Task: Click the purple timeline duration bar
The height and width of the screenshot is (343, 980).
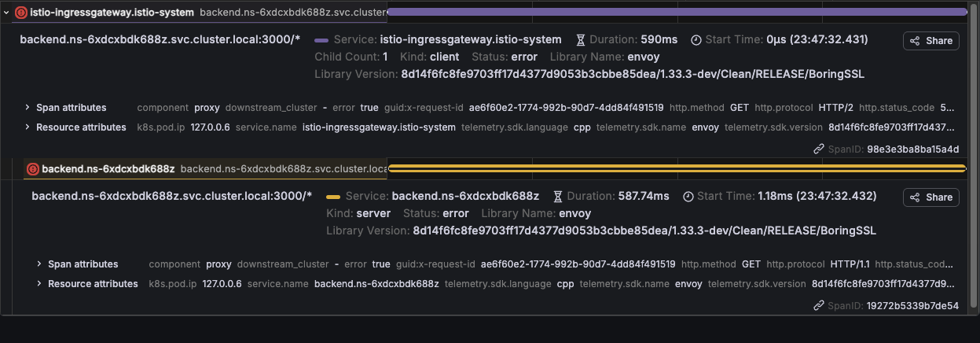Action: pos(676,12)
